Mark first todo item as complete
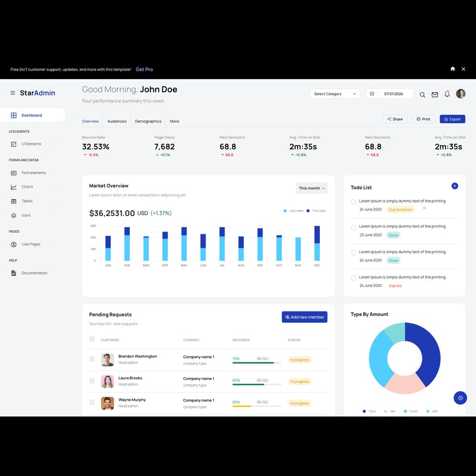 [354, 202]
